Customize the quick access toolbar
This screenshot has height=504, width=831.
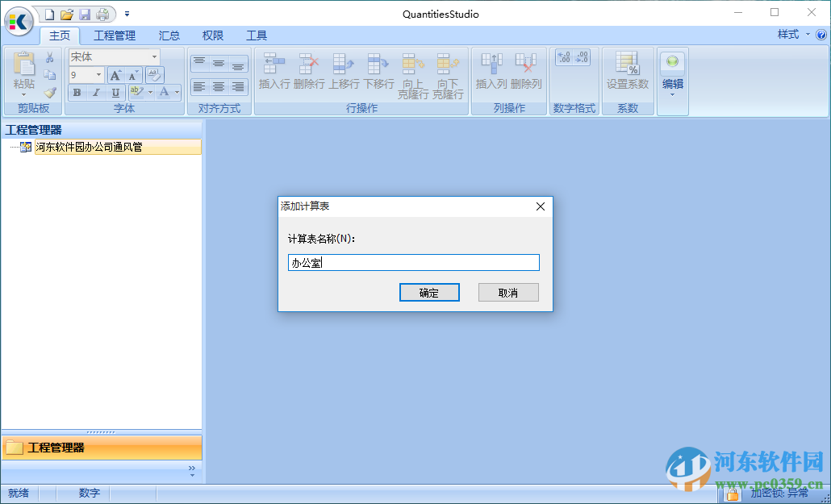(x=127, y=15)
